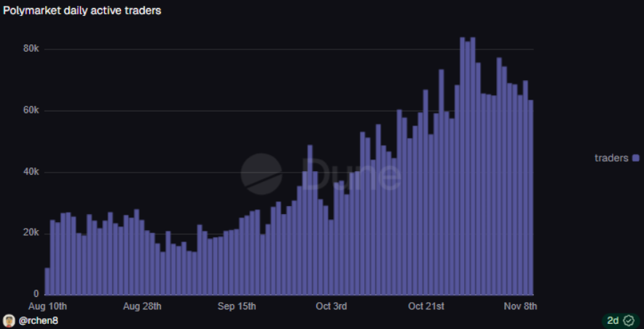Select the Aug 28th axis label
Image resolution: width=644 pixels, height=329 pixels.
coord(142,306)
